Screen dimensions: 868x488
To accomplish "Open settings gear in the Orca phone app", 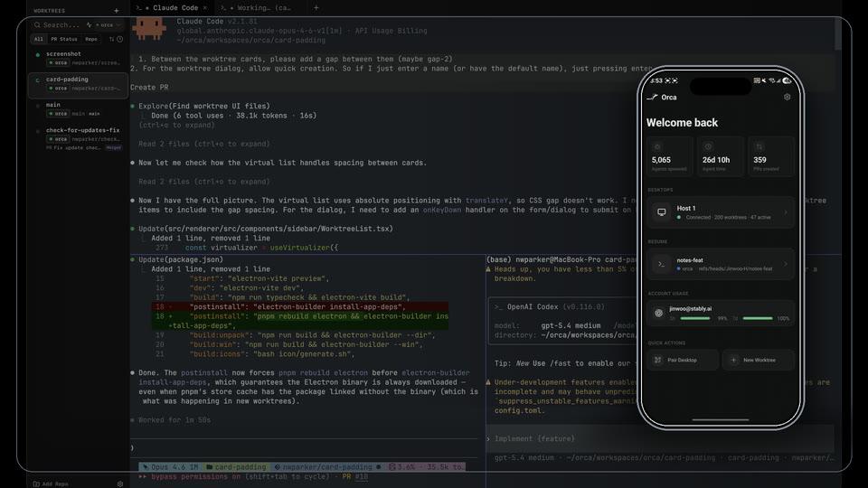I will click(788, 97).
